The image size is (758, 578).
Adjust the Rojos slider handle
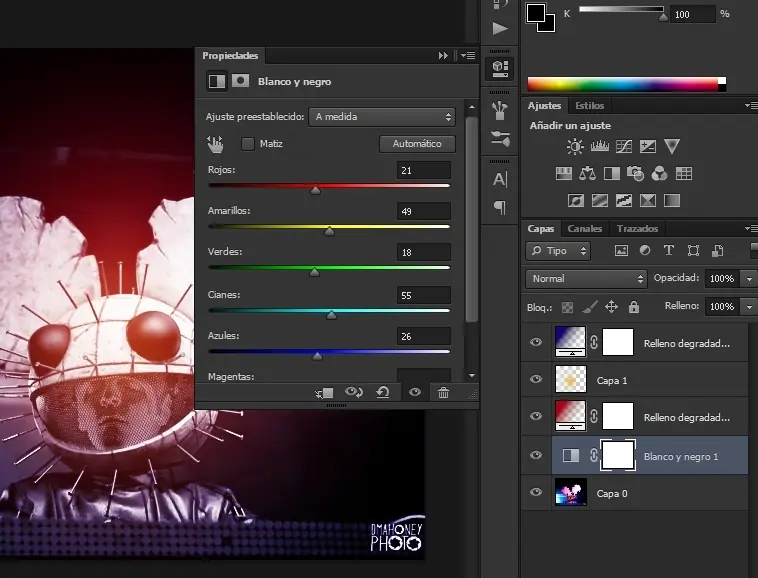pyautogui.click(x=315, y=190)
